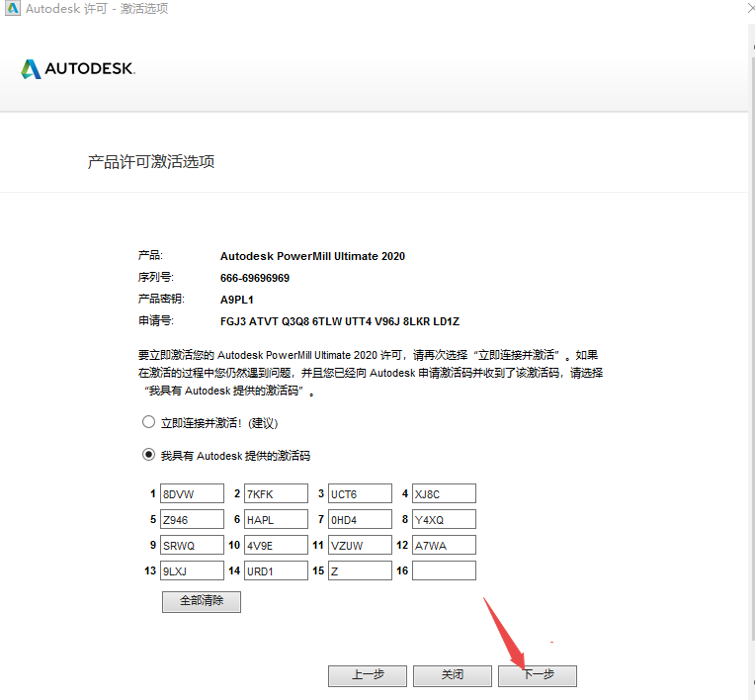Select 立即连接并激活 radio option
The height and width of the screenshot is (700, 755).
(149, 422)
